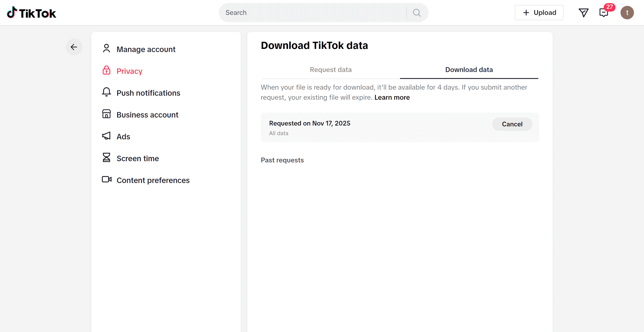Screen dimensions: 644x332
Task: Click the Push notifications bell icon
Action: click(106, 92)
